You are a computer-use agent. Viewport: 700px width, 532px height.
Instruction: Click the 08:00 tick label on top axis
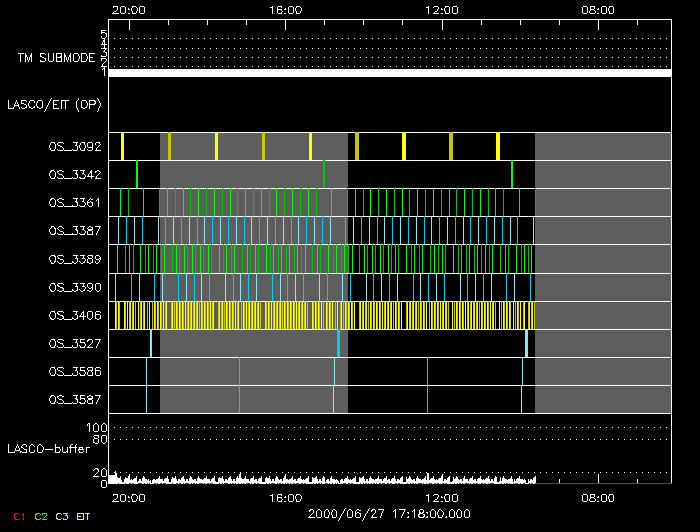pyautogui.click(x=597, y=9)
